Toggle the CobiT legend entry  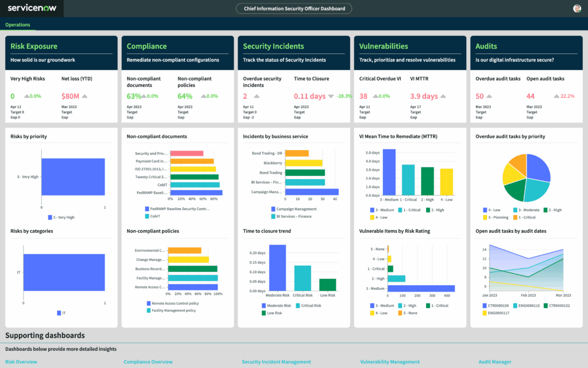(154, 216)
